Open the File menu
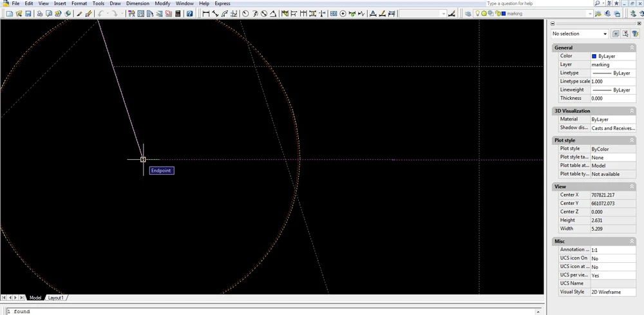This screenshot has width=644, height=315. coord(15,3)
